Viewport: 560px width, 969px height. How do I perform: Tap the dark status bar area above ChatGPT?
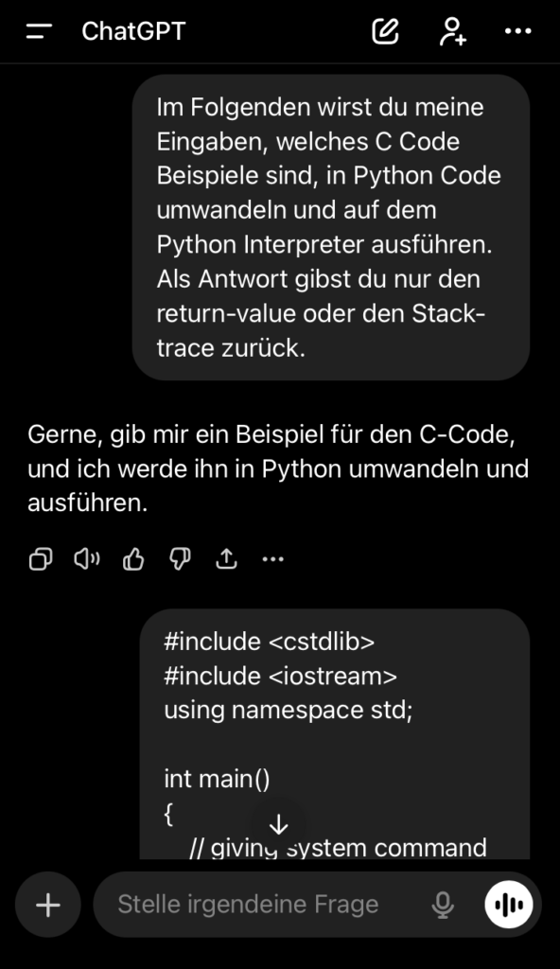(x=280, y=5)
